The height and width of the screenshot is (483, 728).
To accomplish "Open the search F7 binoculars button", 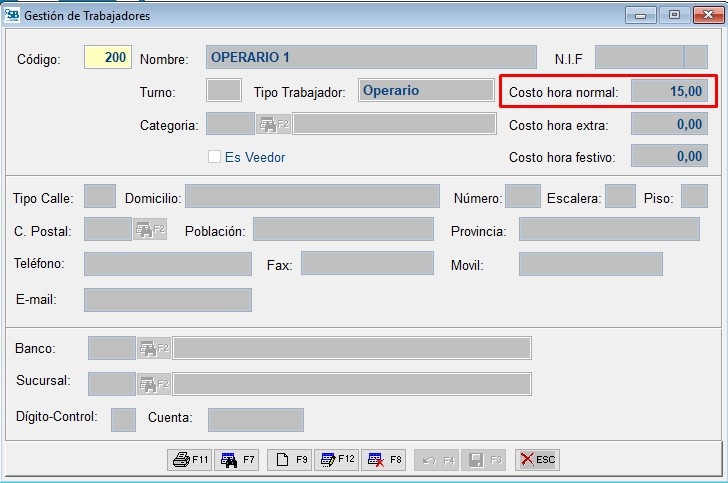I will [238, 460].
